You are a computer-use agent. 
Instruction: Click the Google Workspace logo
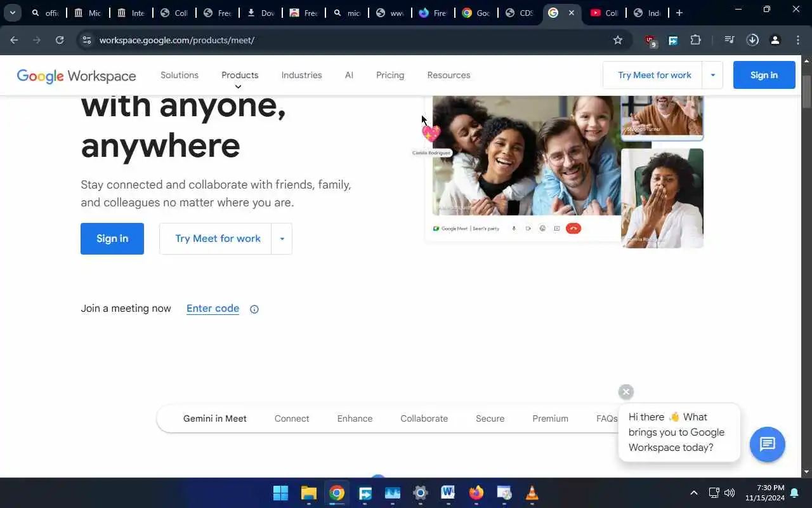coord(76,76)
